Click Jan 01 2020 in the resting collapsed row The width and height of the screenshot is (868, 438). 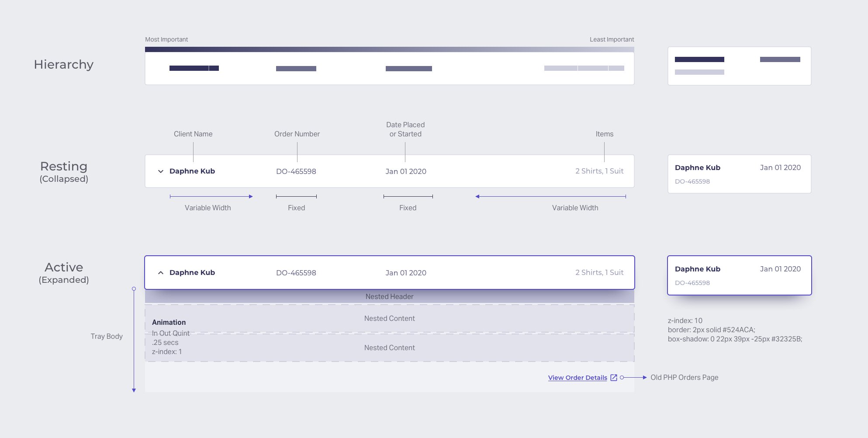tap(406, 171)
